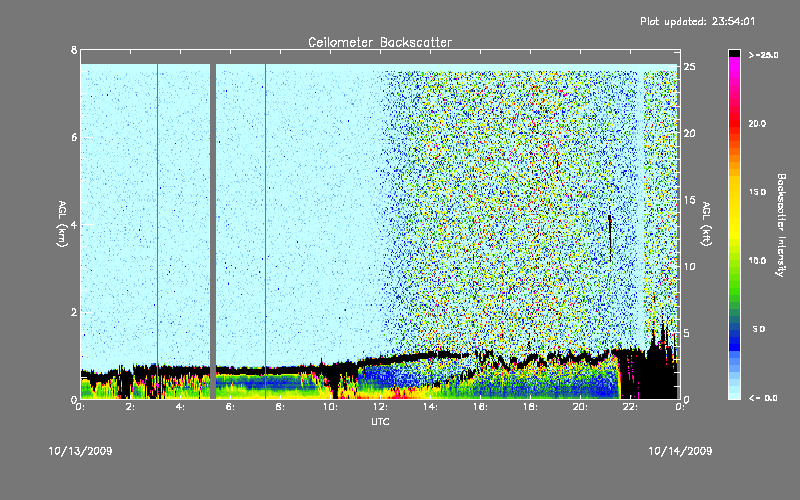Click the '10:' hour tick on x-axis

[x=330, y=407]
